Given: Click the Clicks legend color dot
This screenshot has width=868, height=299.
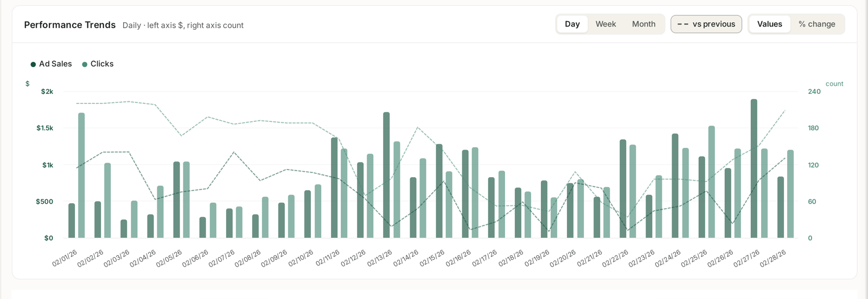Looking at the screenshot, I should tap(85, 64).
